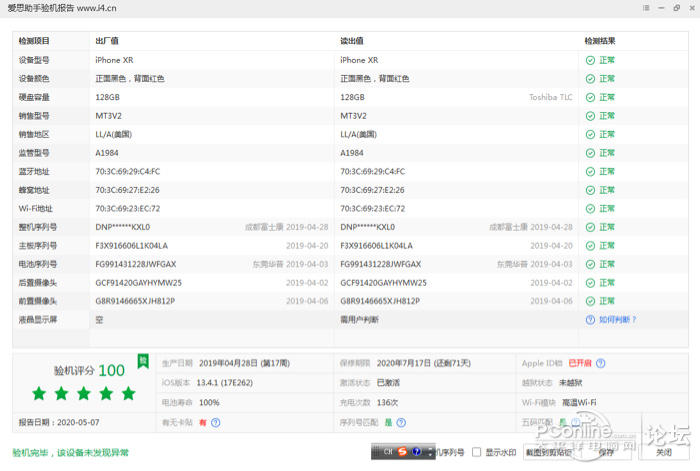The image size is (700, 471).
Task: Click the CH language indicator on IME bar
Action: pos(388,452)
